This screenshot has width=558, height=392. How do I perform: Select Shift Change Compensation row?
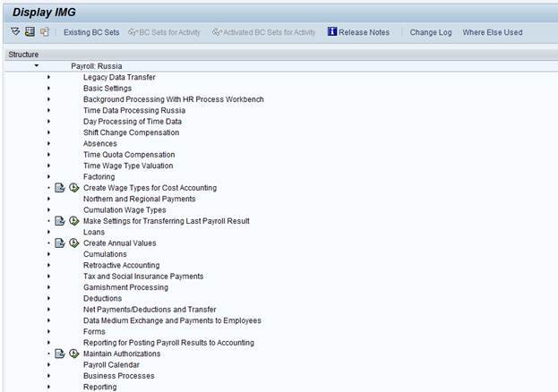[131, 132]
